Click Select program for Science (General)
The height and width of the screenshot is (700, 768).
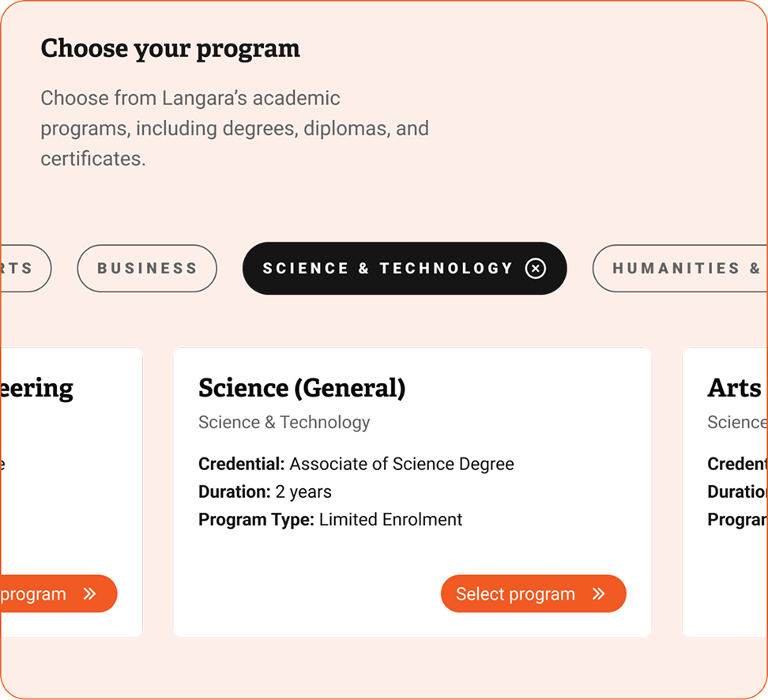(x=533, y=593)
